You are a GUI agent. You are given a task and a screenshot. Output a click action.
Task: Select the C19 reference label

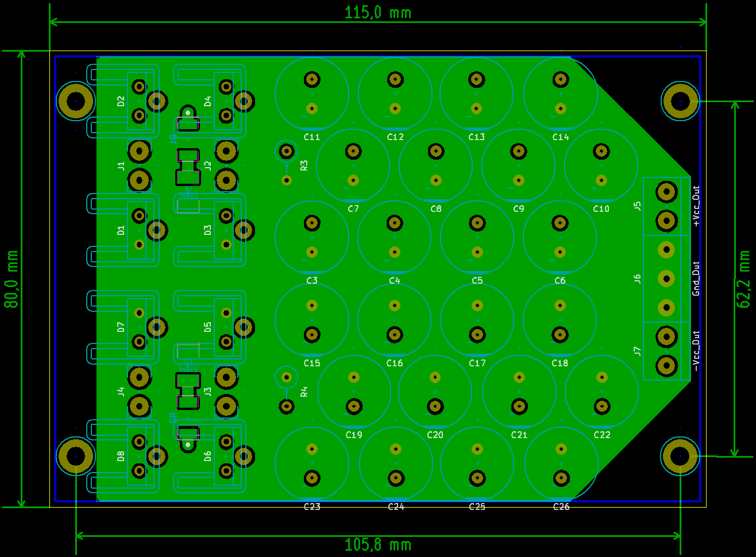pyautogui.click(x=354, y=435)
